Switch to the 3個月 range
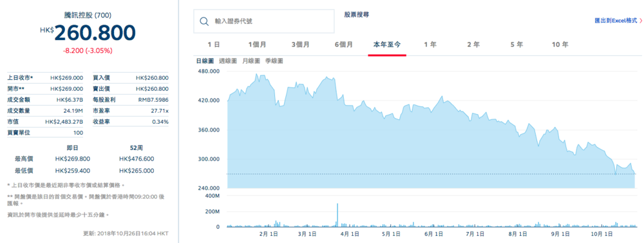 coord(300,45)
